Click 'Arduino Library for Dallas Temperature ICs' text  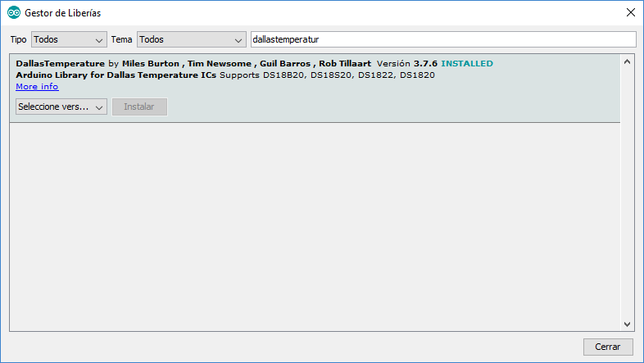click(x=116, y=75)
